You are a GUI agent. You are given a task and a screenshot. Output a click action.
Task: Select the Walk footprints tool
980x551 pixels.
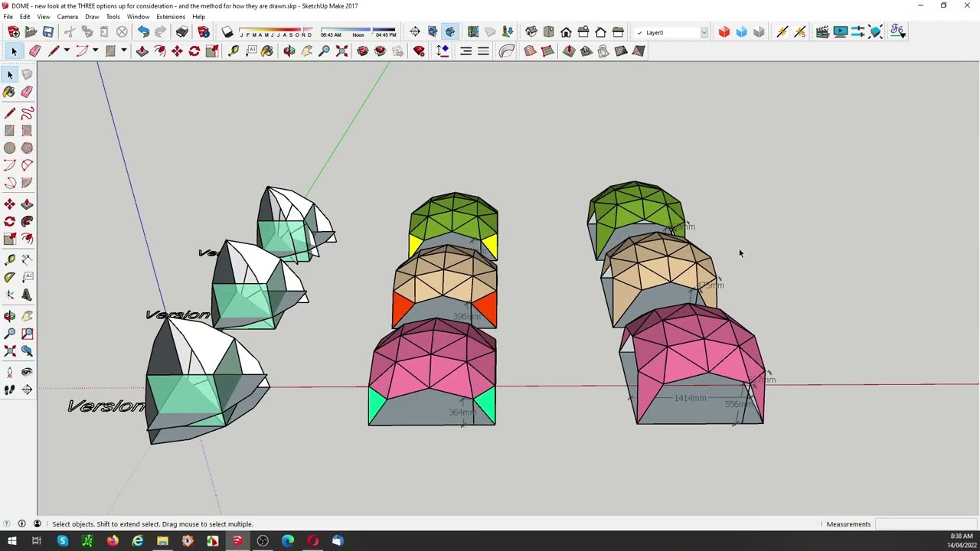click(x=10, y=390)
